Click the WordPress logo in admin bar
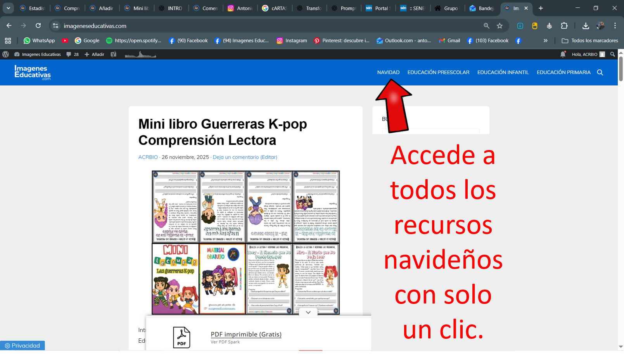The image size is (624, 364). coord(6,54)
